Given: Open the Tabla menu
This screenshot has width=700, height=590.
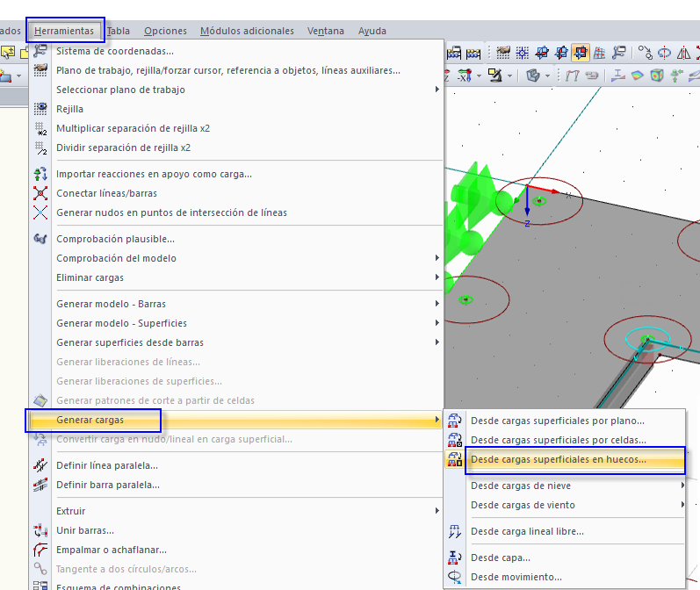Looking at the screenshot, I should coord(119,31).
